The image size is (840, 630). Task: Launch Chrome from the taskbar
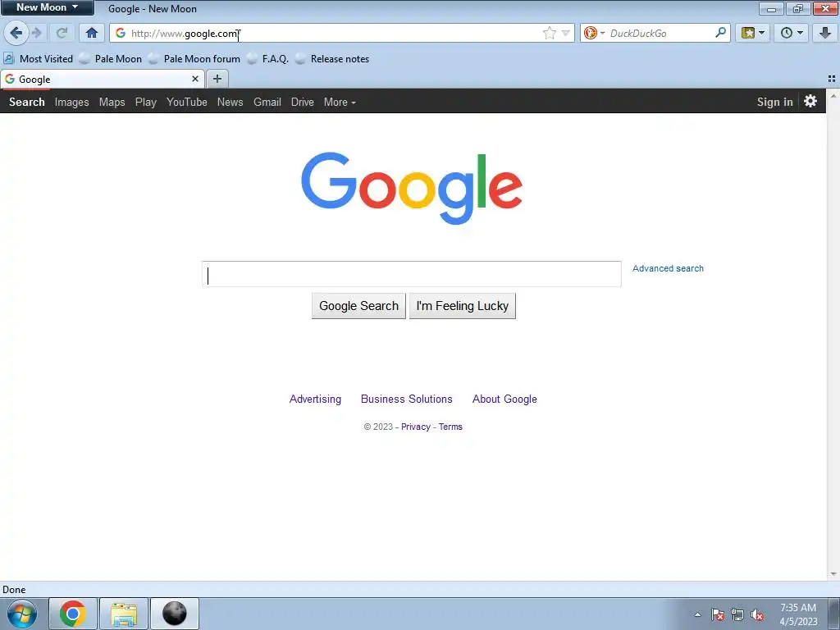(73, 614)
